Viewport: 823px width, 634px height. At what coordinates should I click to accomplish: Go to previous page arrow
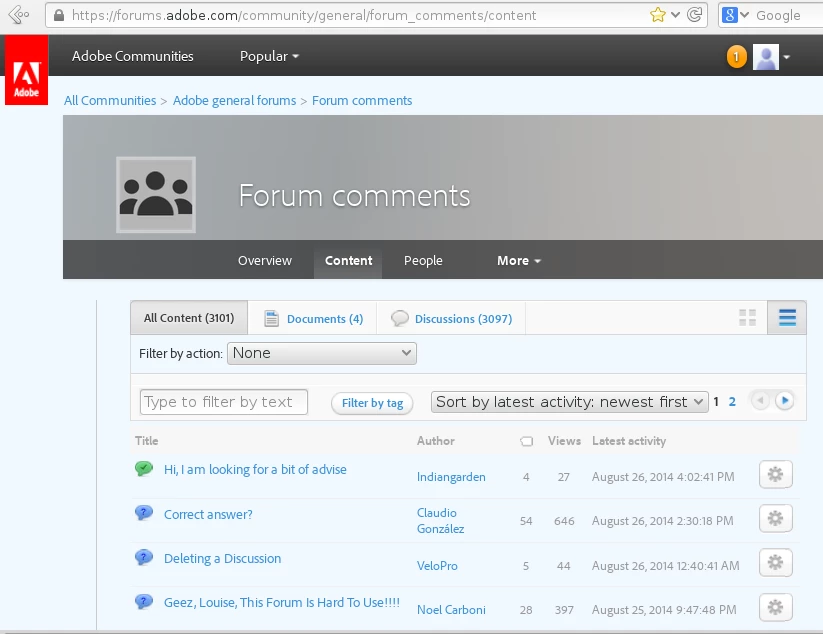[760, 401]
